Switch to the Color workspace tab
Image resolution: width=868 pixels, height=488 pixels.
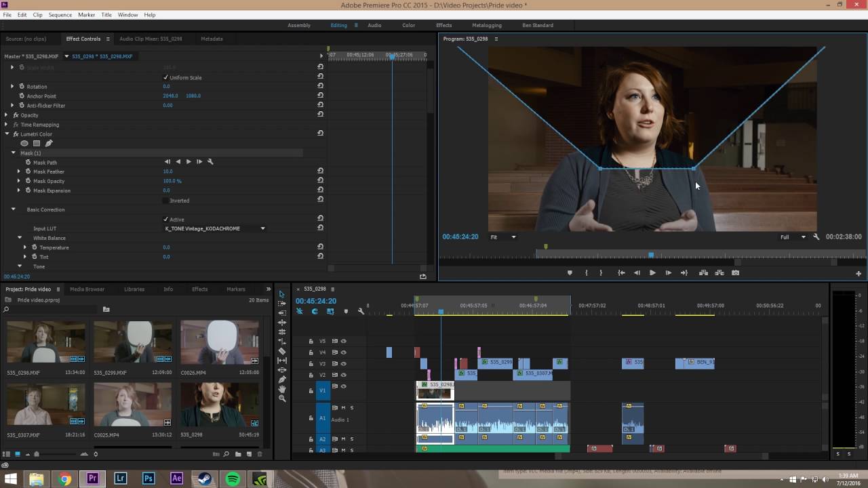click(408, 25)
